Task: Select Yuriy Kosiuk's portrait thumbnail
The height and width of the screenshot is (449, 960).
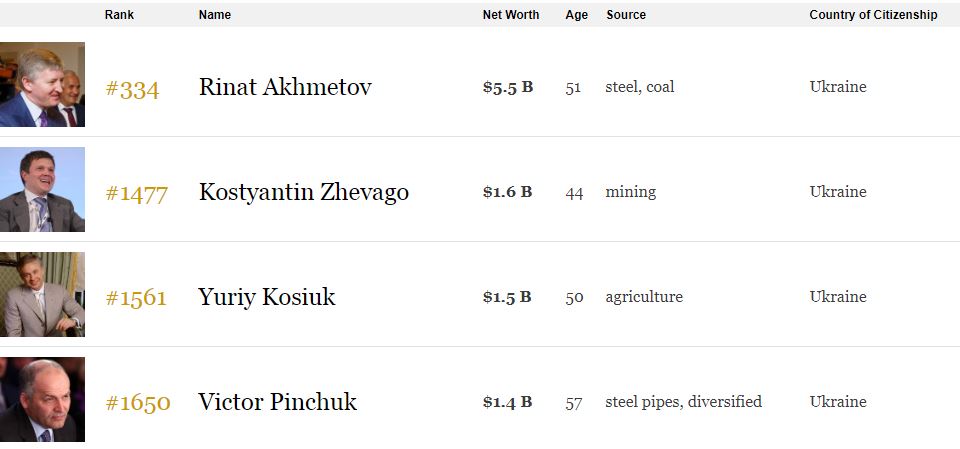Action: click(x=42, y=295)
